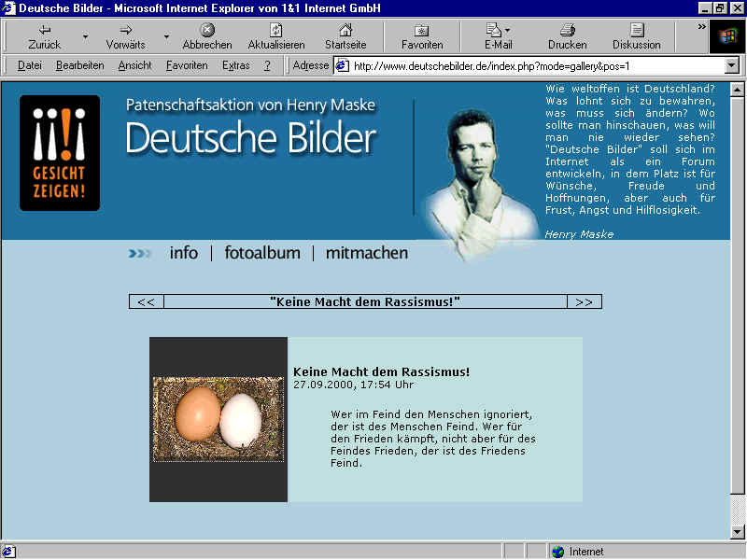This screenshot has height=560, width=747.
Task: Click the eggs photo thumbnail
Action: tap(218, 419)
